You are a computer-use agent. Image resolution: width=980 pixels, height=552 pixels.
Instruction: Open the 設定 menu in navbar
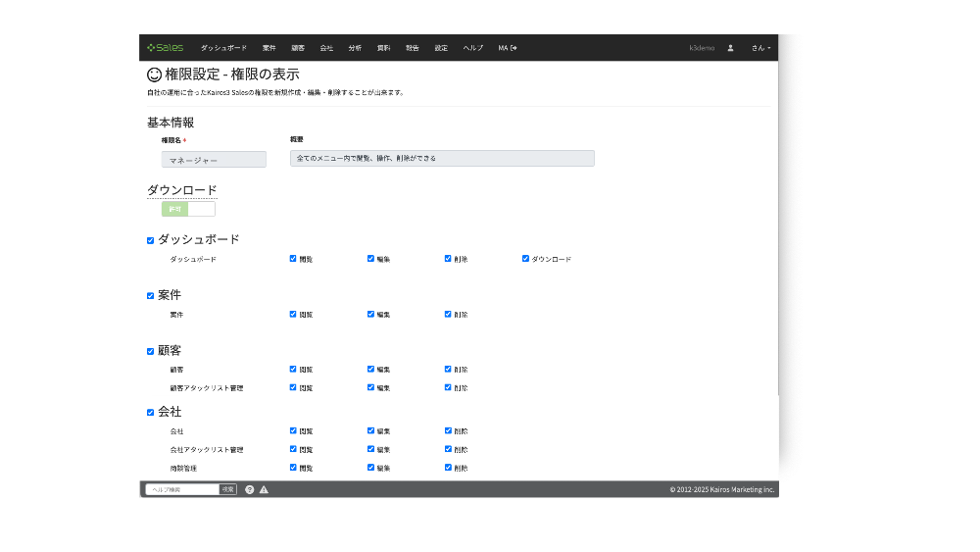click(x=441, y=48)
